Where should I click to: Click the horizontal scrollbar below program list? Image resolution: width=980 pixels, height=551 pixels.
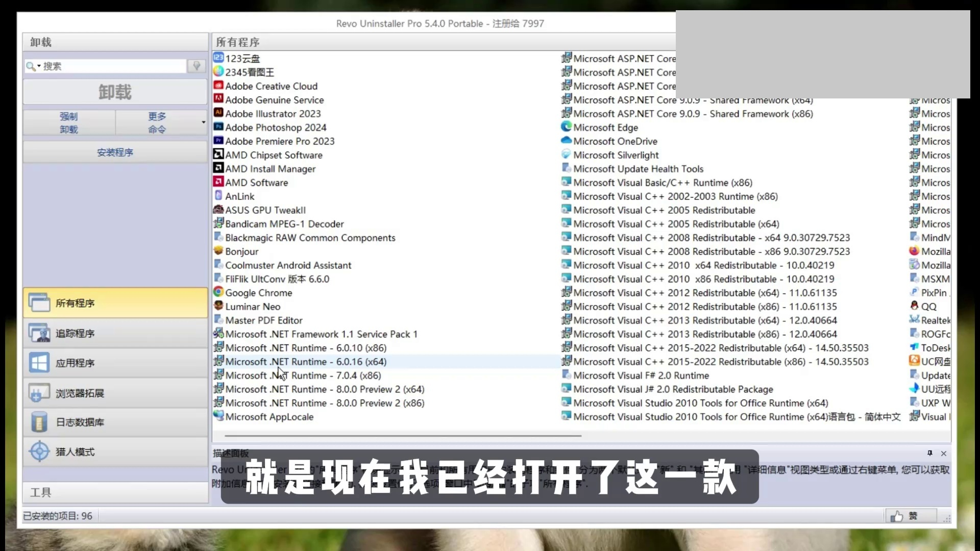click(x=403, y=436)
